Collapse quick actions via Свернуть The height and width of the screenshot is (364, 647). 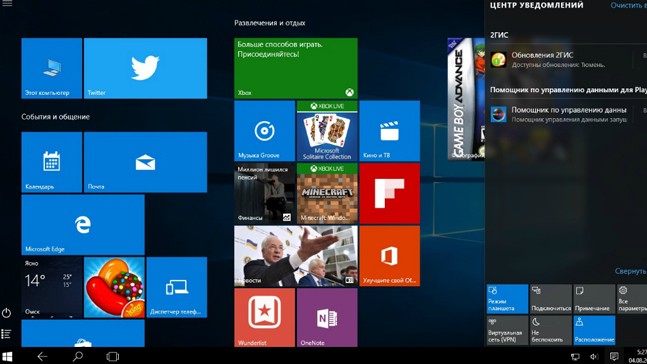tap(630, 271)
